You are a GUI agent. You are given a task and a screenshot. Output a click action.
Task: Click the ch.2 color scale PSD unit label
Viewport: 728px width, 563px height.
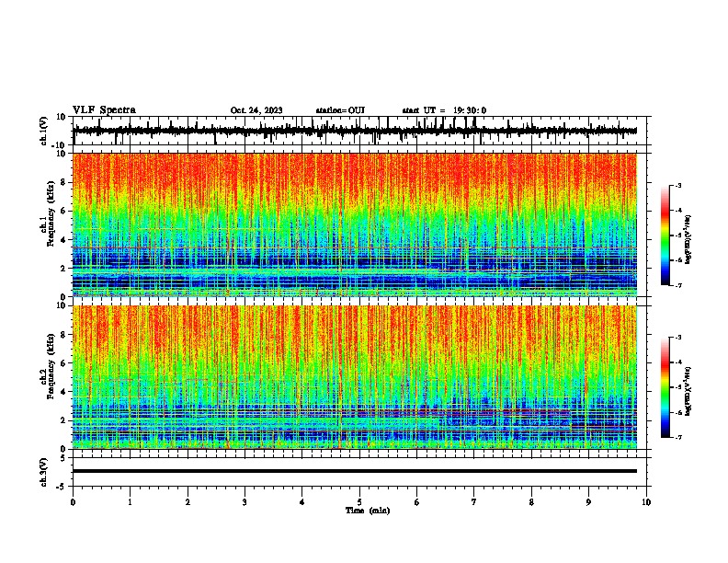[x=688, y=391]
